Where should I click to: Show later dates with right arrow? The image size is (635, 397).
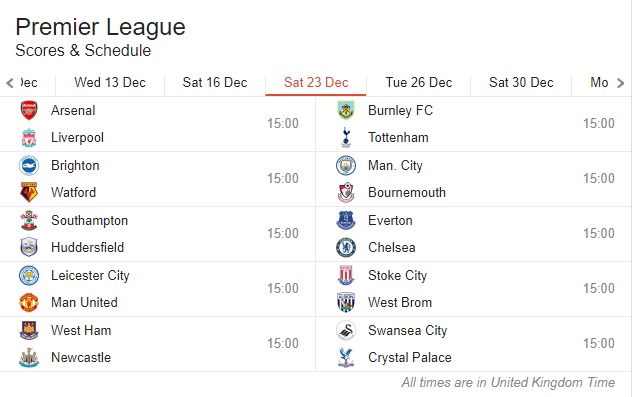pos(620,83)
